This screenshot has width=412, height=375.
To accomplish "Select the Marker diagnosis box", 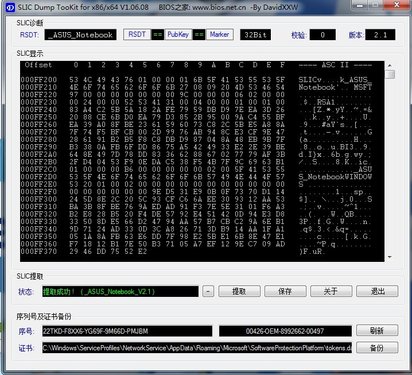I will tap(219, 34).
